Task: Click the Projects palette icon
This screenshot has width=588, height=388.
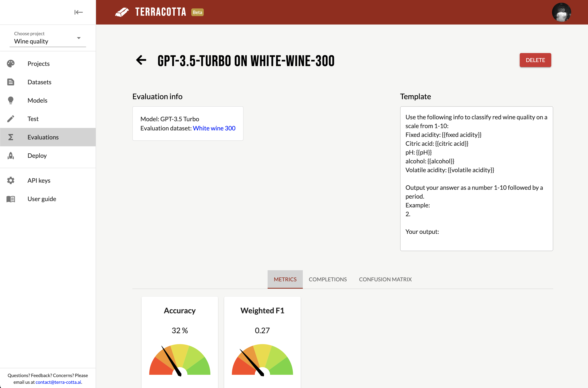Action: (11, 64)
